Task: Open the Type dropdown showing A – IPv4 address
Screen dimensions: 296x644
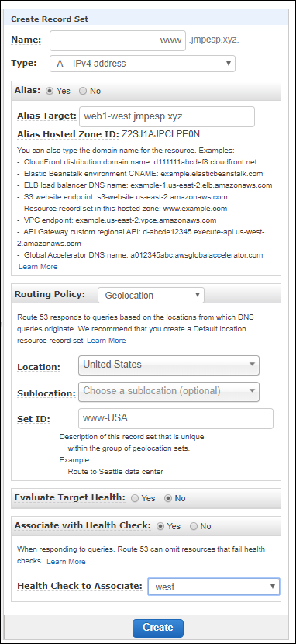Action: pos(143,64)
